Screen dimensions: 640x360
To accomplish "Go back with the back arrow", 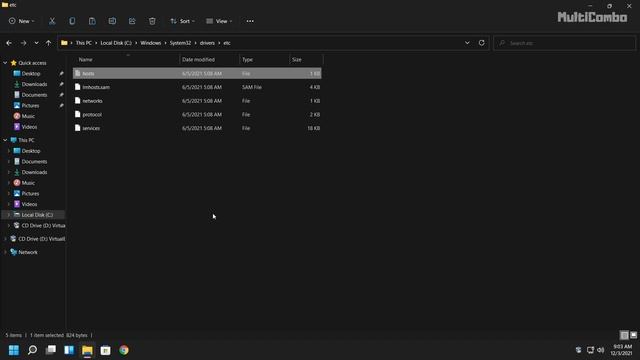I will pyautogui.click(x=9, y=43).
